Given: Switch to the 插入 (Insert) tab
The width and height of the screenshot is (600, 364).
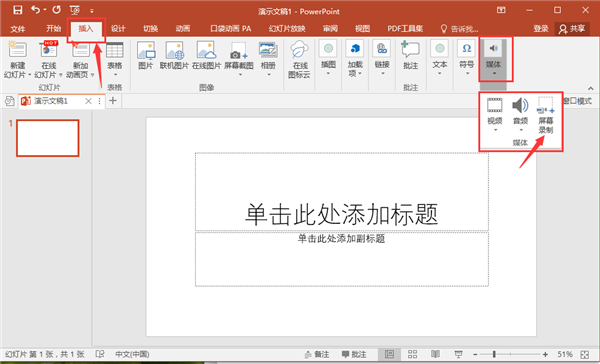Looking at the screenshot, I should [86, 28].
